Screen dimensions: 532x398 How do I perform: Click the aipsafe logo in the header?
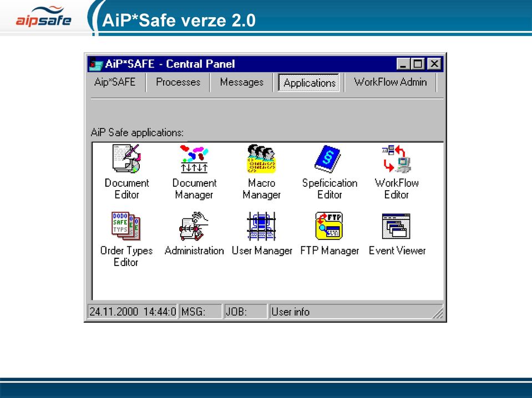(43, 17)
